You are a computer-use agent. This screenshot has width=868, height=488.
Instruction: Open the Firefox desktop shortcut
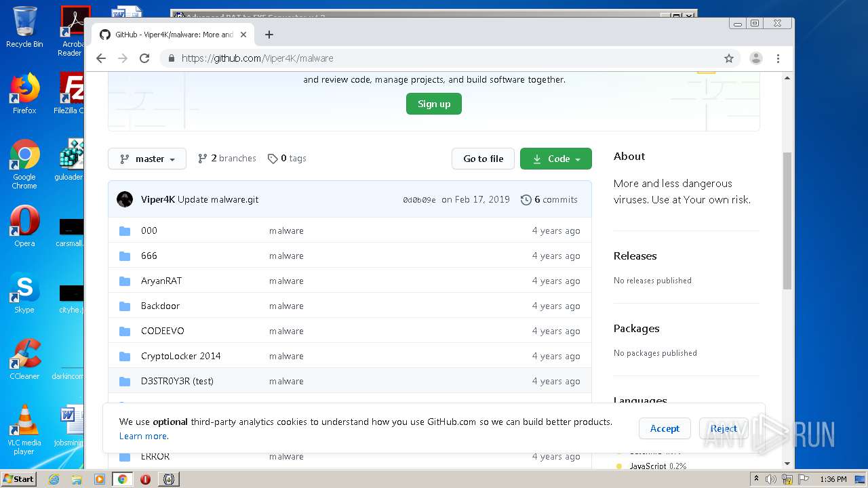24,94
